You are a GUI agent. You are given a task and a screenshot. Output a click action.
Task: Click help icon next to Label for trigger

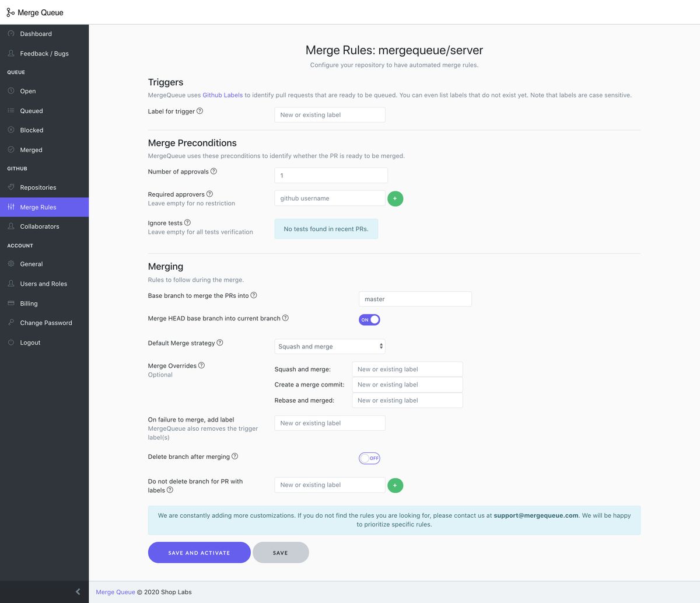[x=199, y=111]
